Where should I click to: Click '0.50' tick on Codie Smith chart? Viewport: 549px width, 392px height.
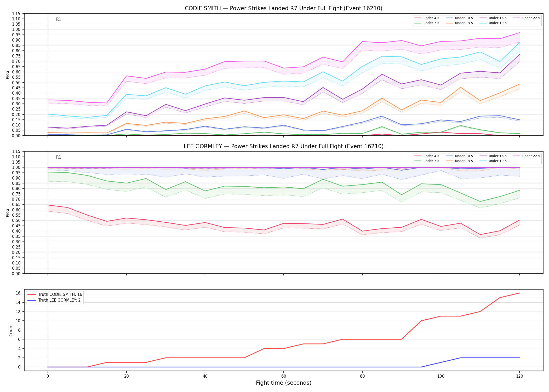(x=16, y=83)
